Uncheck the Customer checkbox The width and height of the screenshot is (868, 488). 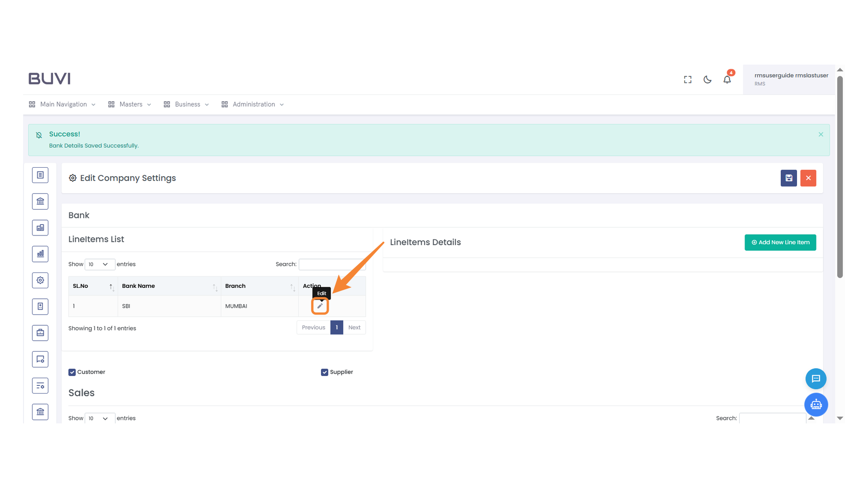click(72, 372)
